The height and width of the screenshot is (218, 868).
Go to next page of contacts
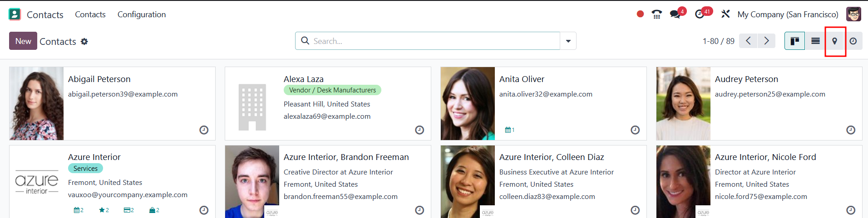[766, 41]
